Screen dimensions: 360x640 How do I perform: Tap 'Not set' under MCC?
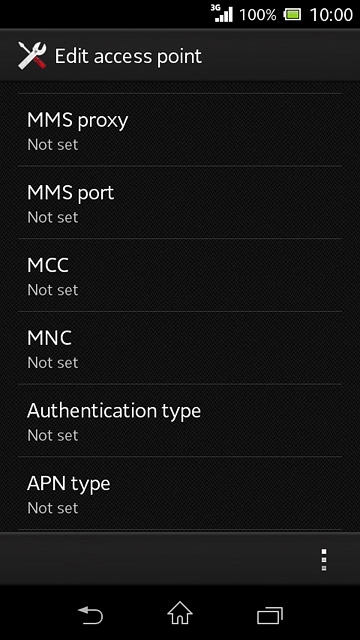[53, 290]
